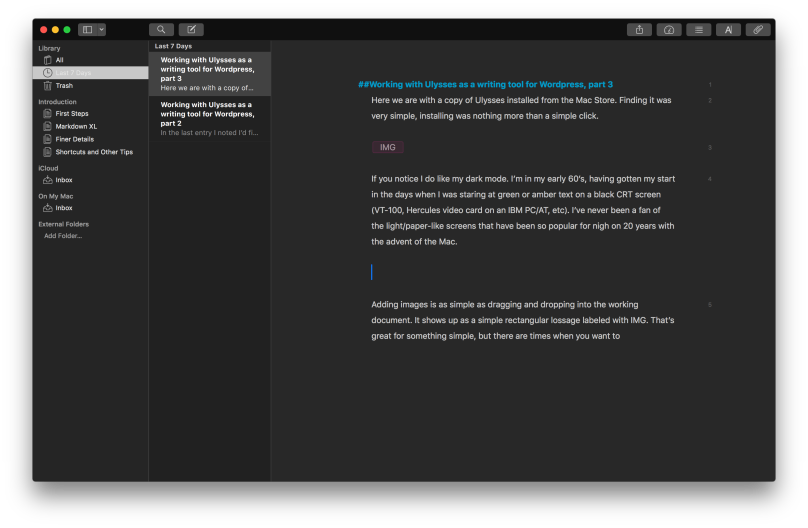Image resolution: width=808 pixels, height=528 pixels.
Task: Open the First Steps sheet group
Action: 91,113
